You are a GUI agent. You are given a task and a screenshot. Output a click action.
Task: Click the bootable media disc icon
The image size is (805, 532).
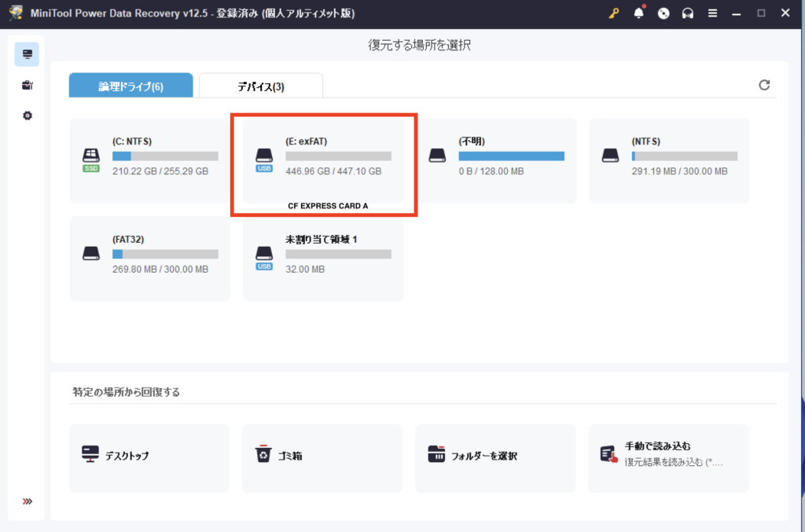pyautogui.click(x=663, y=13)
